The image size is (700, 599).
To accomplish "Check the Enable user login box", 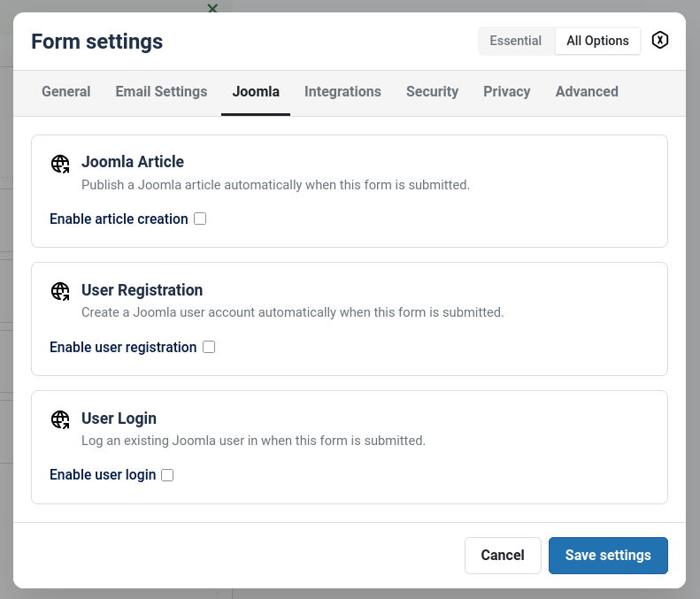I will coord(167,475).
